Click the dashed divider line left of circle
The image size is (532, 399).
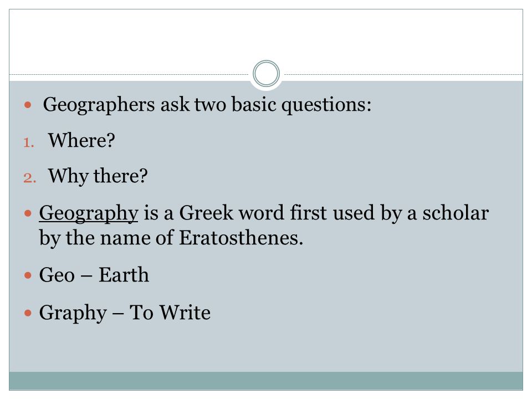pos(129,74)
